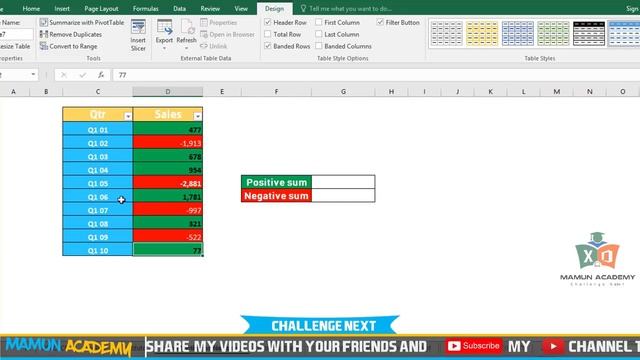This screenshot has width=640, height=360.
Task: Click the Resize Table button
Action: point(15,46)
